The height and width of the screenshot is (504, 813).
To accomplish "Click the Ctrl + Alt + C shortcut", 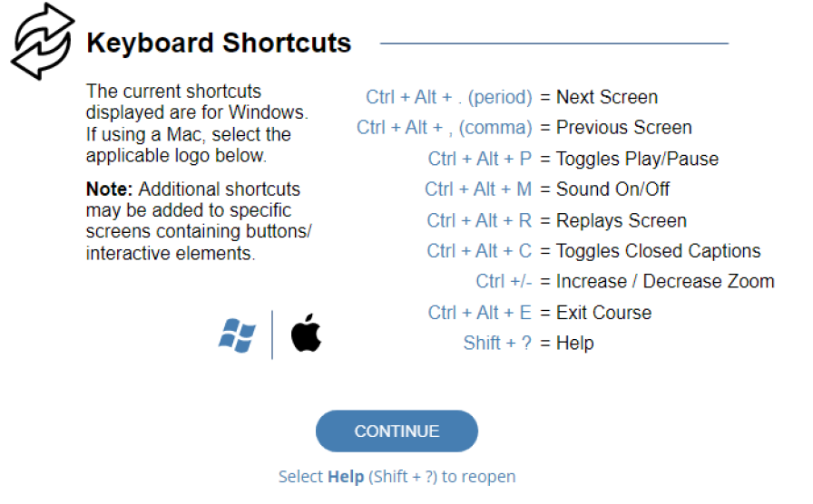I will pos(479,251).
